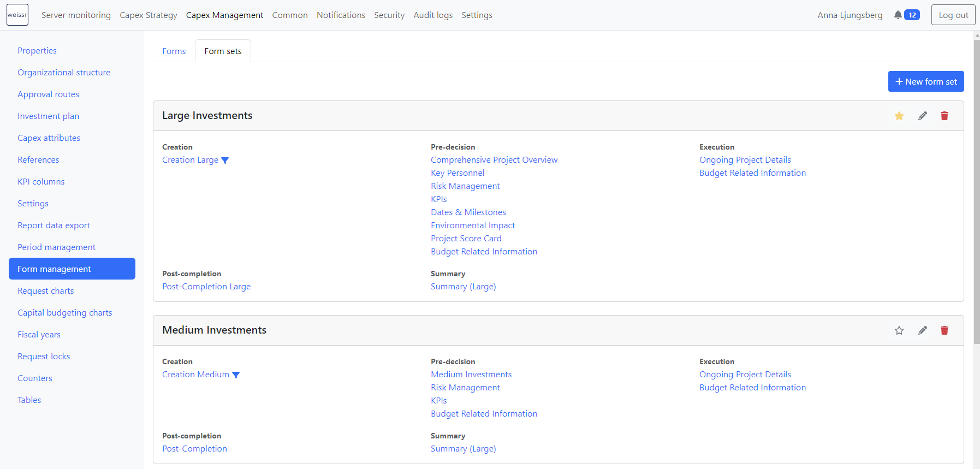Screen dimensions: 980x469
Task: Open Capex Management in the top bar
Action: pyautogui.click(x=224, y=15)
